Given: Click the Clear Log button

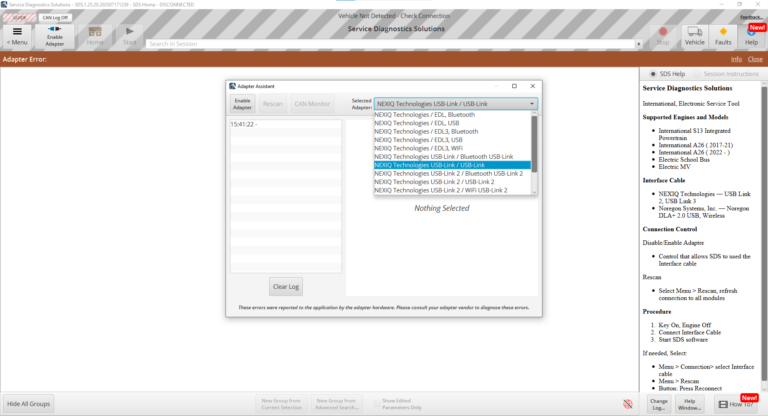Looking at the screenshot, I should [x=286, y=287].
